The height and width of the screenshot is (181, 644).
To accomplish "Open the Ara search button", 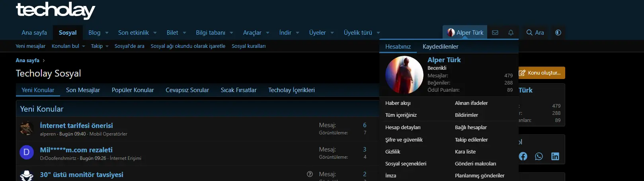I will [x=535, y=33].
